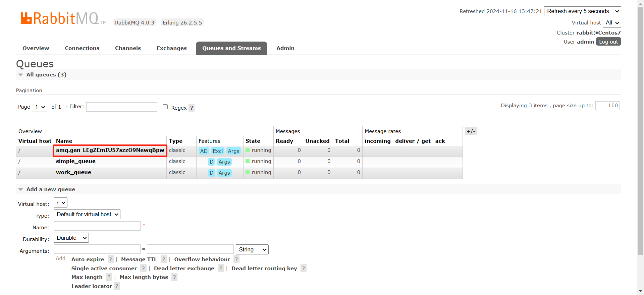Screen dimensions: 644x295
Task: Focus the queue Filter input field
Action: click(121, 107)
